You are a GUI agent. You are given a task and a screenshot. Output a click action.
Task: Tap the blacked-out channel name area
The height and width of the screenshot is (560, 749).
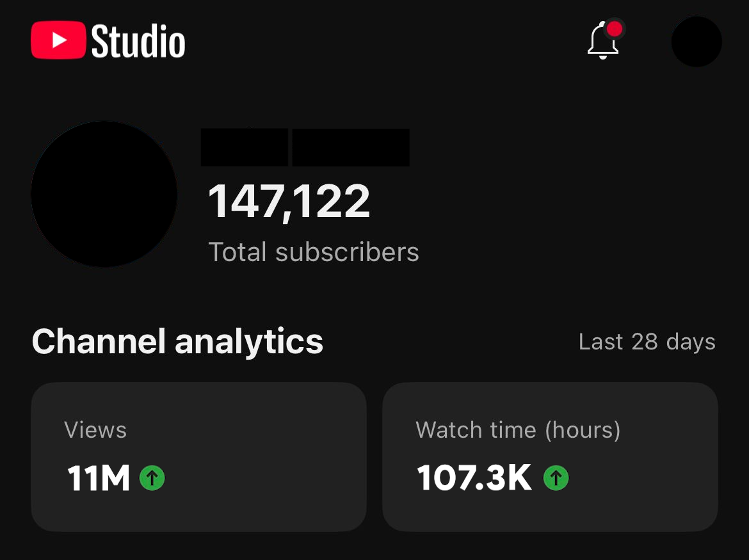(x=305, y=147)
